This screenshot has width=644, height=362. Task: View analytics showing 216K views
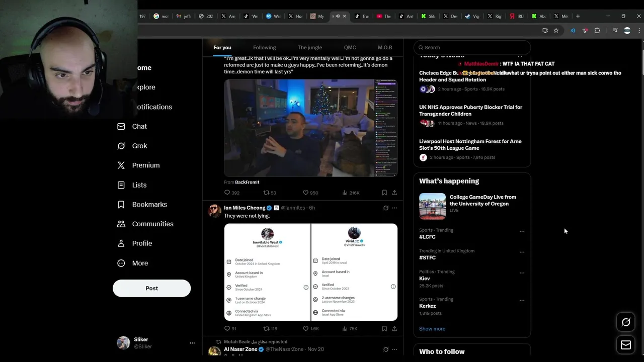click(x=351, y=193)
